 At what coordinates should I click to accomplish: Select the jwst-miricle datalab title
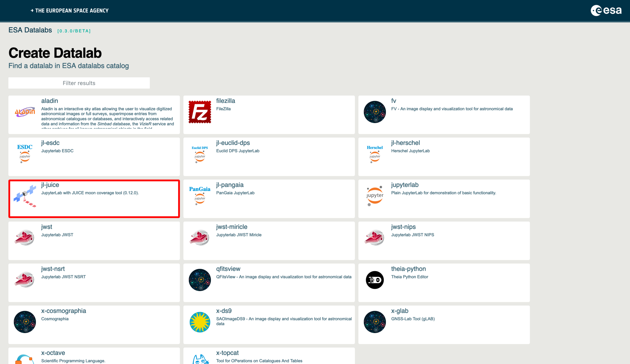click(x=232, y=227)
